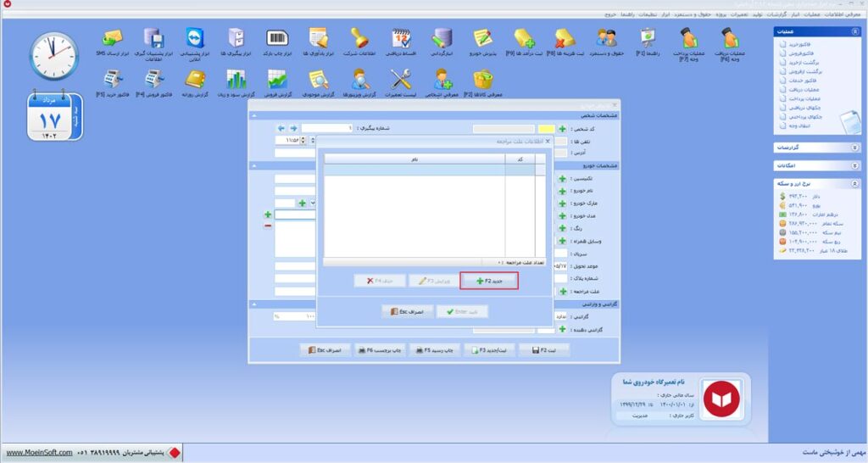The image size is (868, 463).
Task: Open the stock report magnifier icon
Action: [319, 80]
